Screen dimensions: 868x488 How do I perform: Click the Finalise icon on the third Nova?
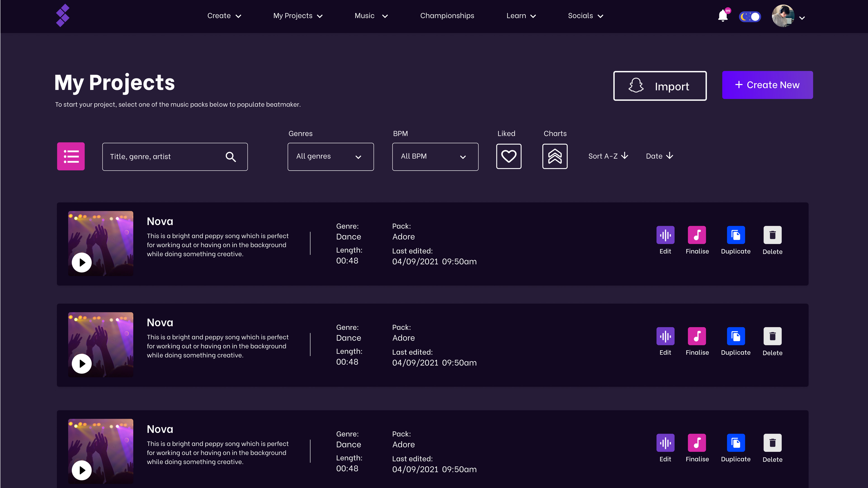click(697, 443)
